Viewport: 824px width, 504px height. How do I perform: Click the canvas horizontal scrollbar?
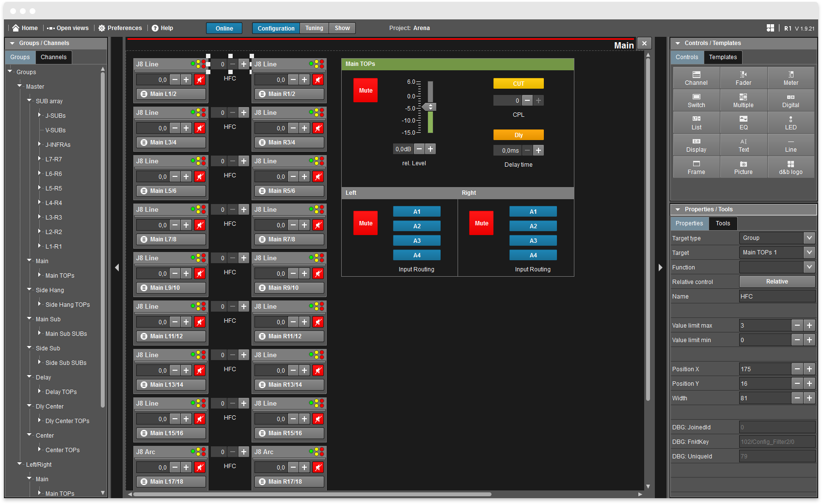click(313, 494)
